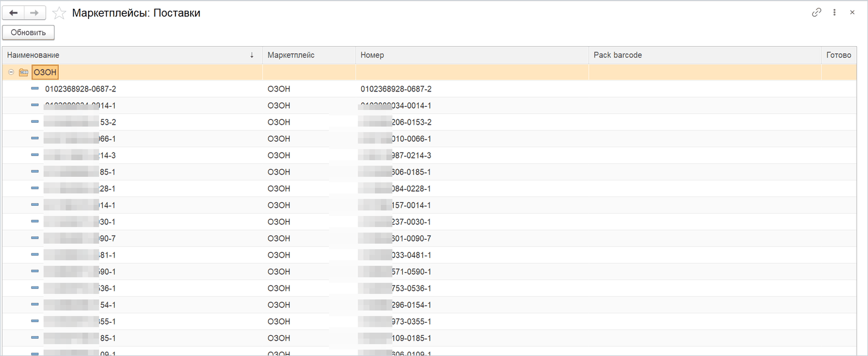This screenshot has width=868, height=356.
Task: Click ОЗОН in the row ending 571-0590-1
Action: 279,272
